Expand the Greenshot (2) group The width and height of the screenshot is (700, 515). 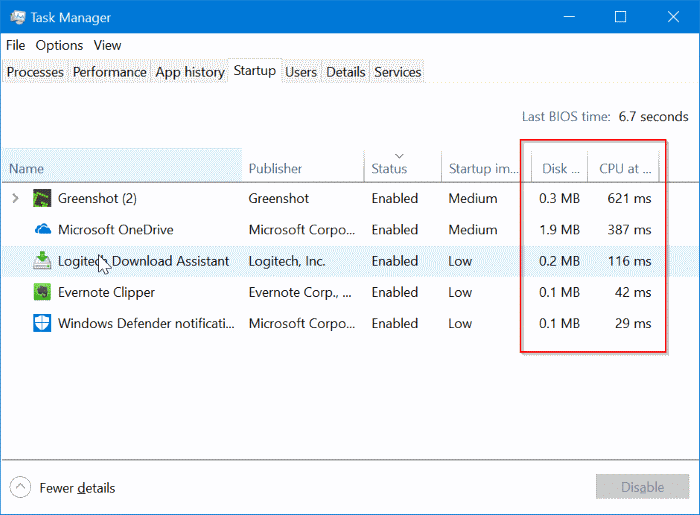point(15,198)
